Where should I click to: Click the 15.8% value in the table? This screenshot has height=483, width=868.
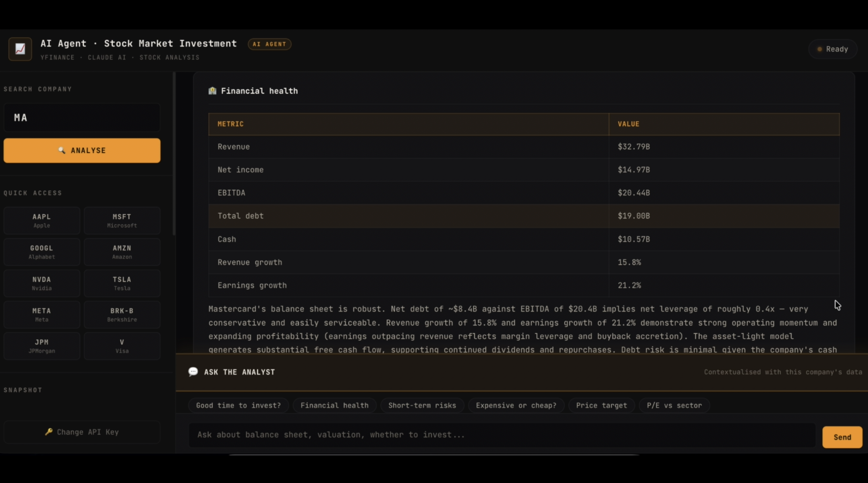tap(630, 262)
